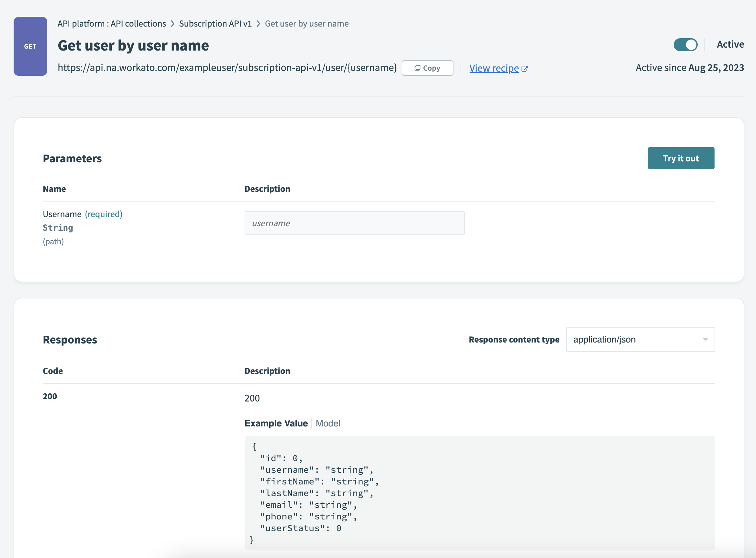Click inside the username parameter input field
Viewport: 756px width, 558px height.
click(354, 223)
